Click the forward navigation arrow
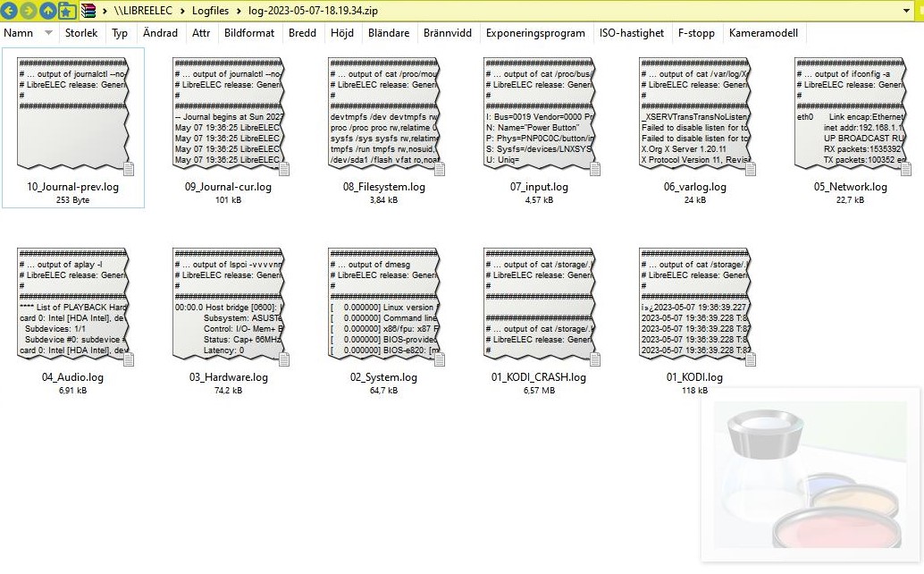The image size is (924, 574). pyautogui.click(x=29, y=11)
